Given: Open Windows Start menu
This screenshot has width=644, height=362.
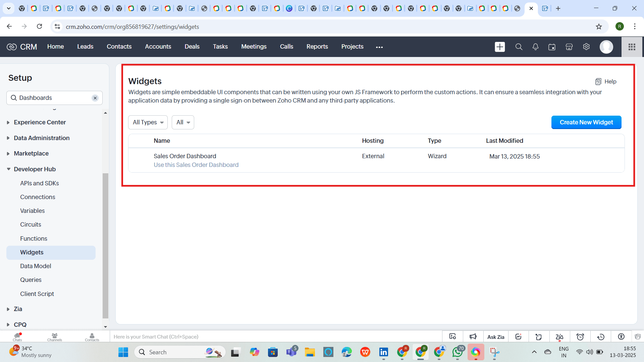Looking at the screenshot, I should click(123, 352).
